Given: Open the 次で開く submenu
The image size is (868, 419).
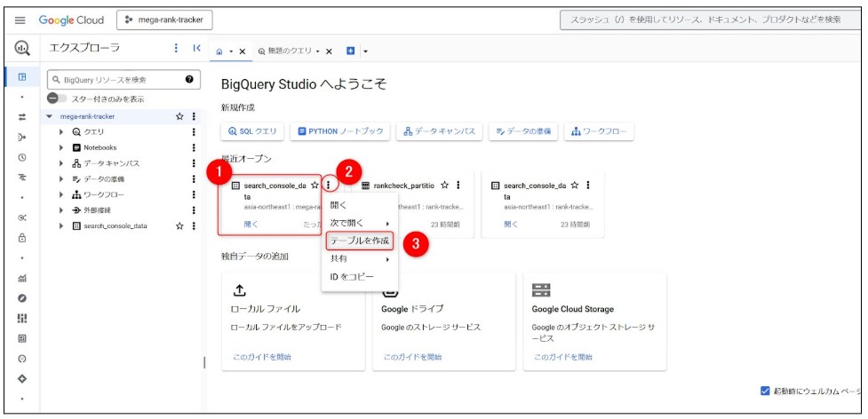Looking at the screenshot, I should tap(359, 223).
